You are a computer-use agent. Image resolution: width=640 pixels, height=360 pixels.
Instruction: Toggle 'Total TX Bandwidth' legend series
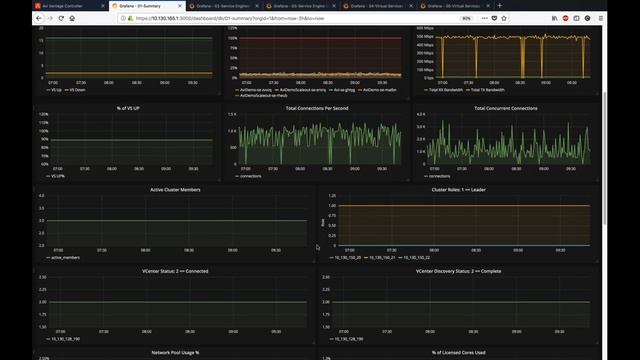tap(485, 90)
